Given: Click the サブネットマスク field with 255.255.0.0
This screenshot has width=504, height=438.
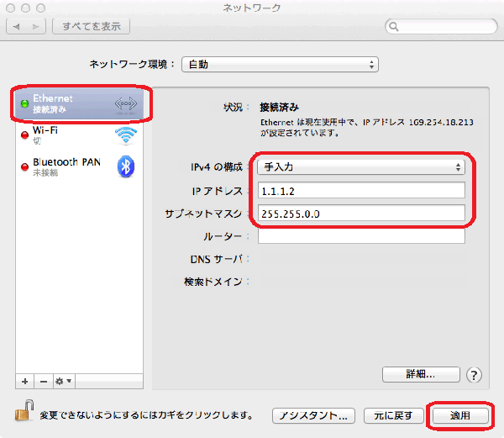Looking at the screenshot, I should (361, 213).
